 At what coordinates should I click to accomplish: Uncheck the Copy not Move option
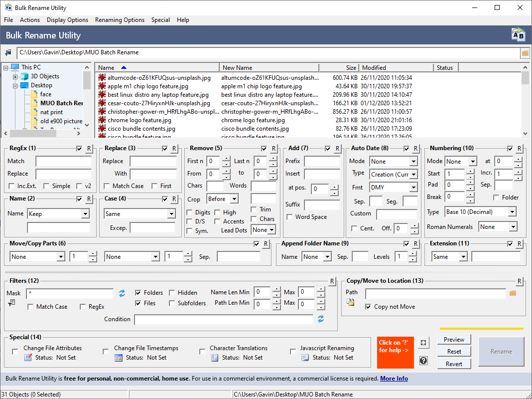pyautogui.click(x=368, y=307)
